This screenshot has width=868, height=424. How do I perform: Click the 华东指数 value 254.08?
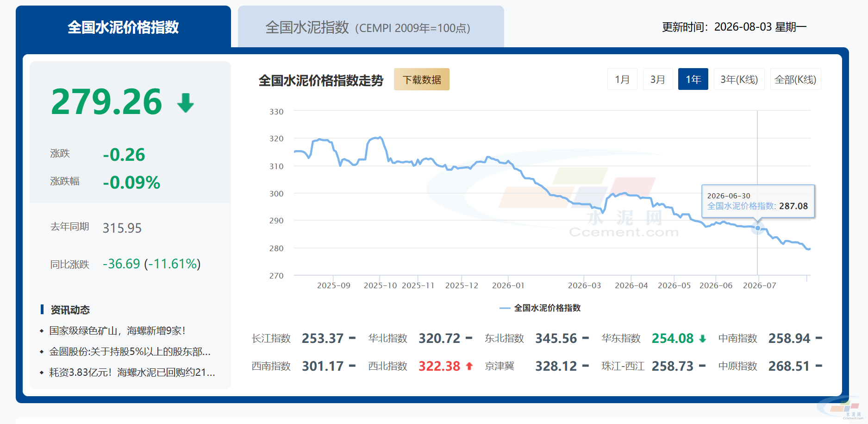[673, 339]
